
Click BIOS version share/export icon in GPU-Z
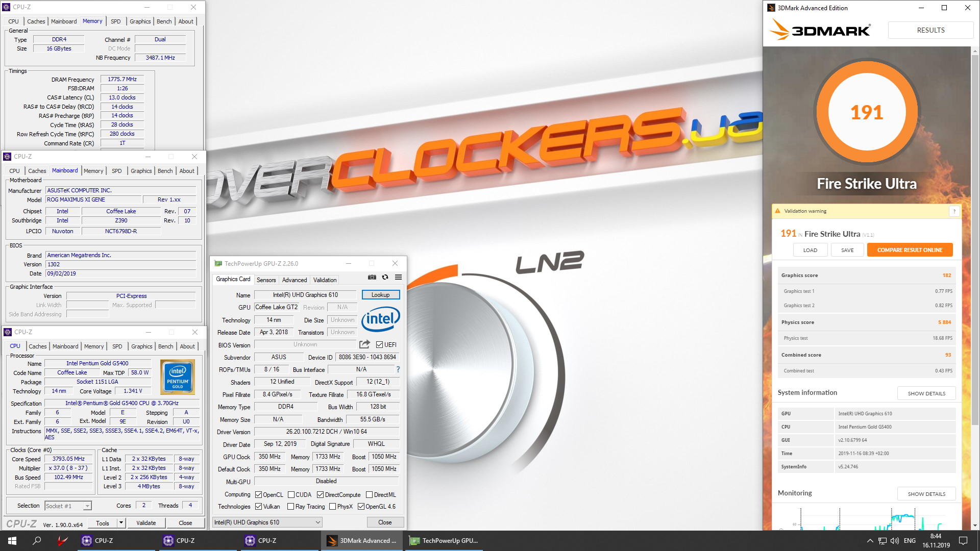364,344
